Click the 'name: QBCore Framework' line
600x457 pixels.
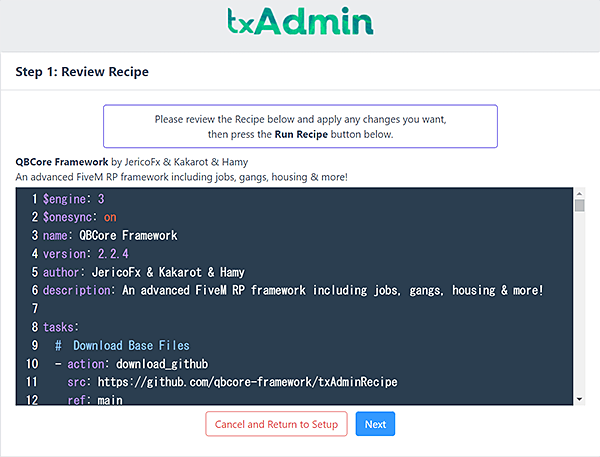point(110,235)
